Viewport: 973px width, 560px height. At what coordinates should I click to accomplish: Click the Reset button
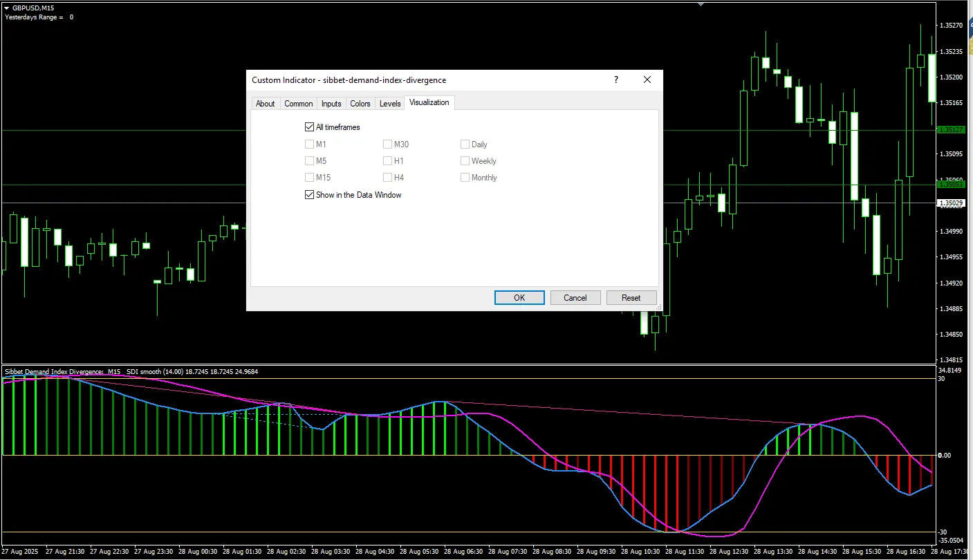tap(631, 298)
